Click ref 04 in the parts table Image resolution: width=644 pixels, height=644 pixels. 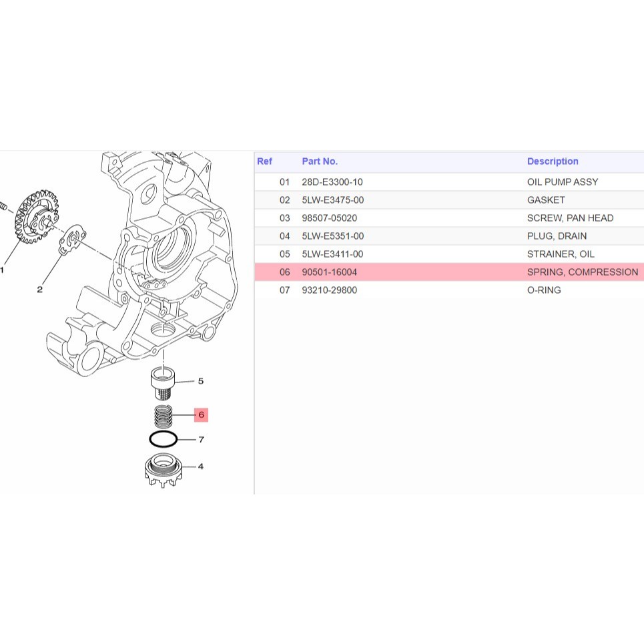(x=284, y=236)
